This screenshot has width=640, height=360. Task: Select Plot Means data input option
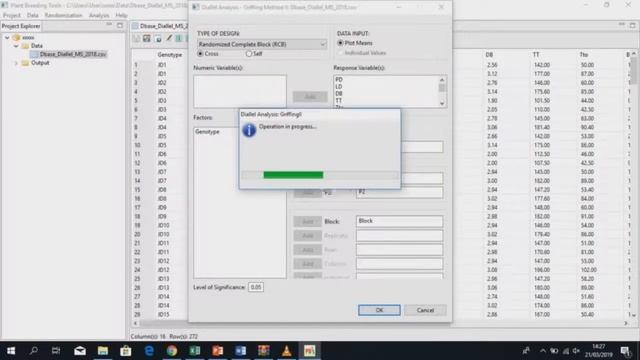340,43
